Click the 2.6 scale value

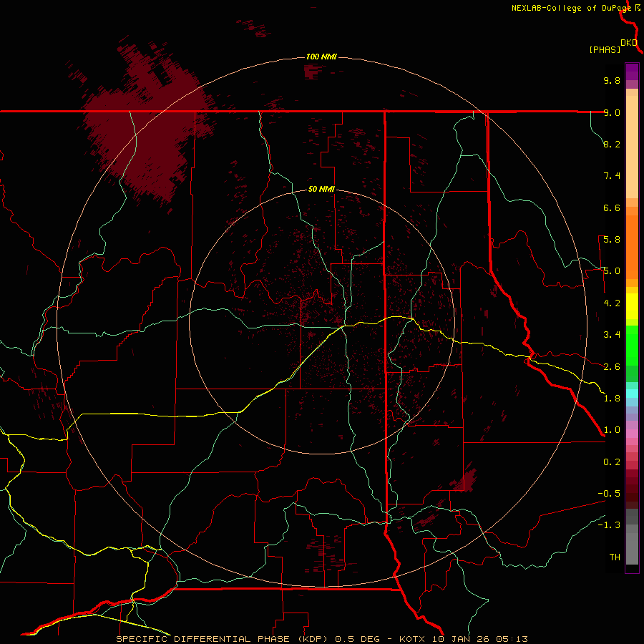coord(612,367)
